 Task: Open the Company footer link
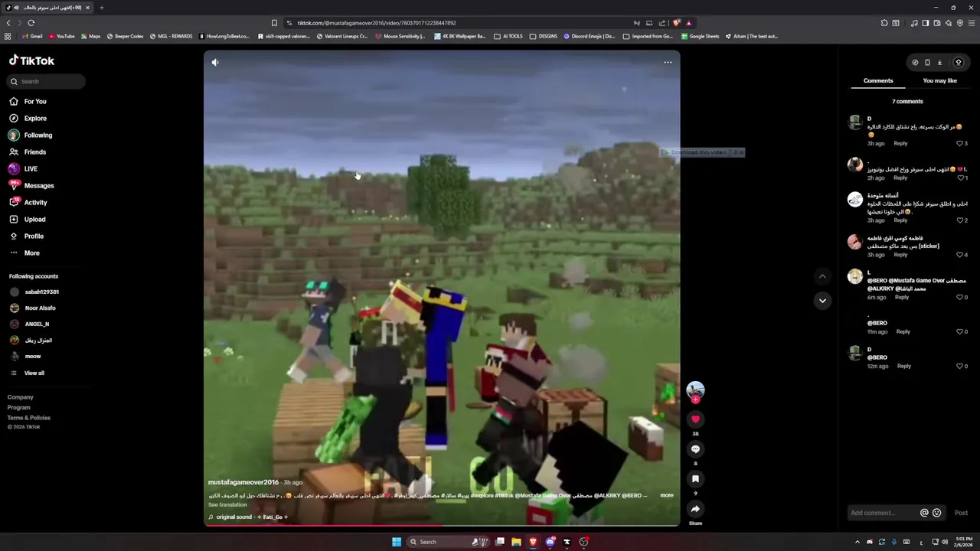(x=21, y=397)
